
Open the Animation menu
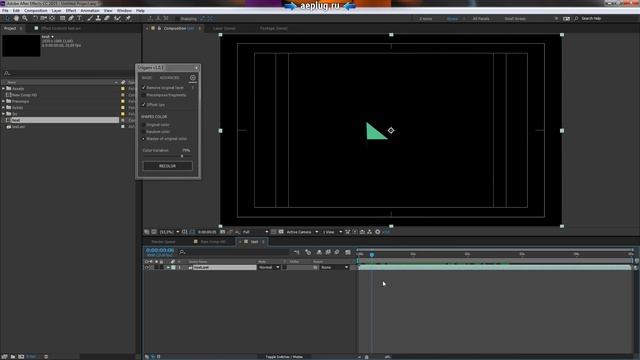90,11
